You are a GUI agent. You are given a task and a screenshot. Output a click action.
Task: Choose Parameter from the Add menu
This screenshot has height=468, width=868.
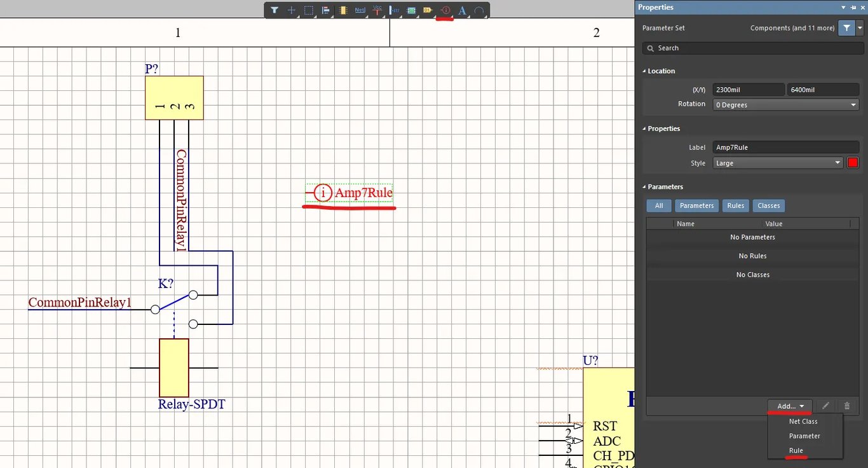[x=804, y=436]
